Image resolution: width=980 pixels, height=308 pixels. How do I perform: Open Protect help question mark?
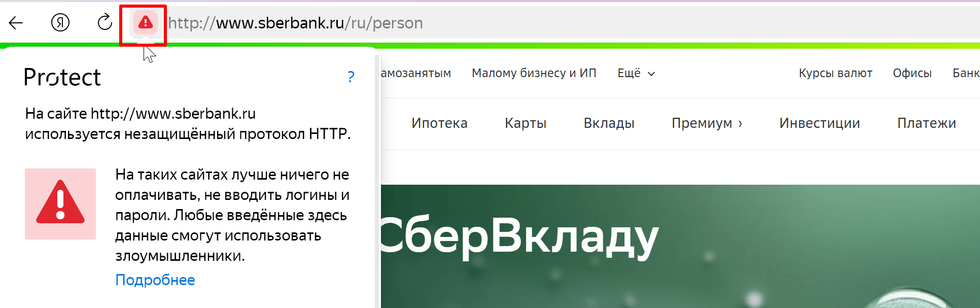[351, 77]
